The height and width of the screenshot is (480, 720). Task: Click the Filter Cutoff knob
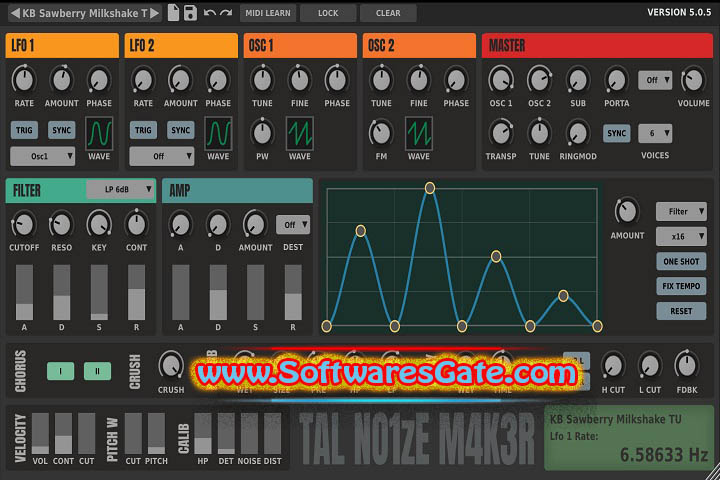click(24, 225)
